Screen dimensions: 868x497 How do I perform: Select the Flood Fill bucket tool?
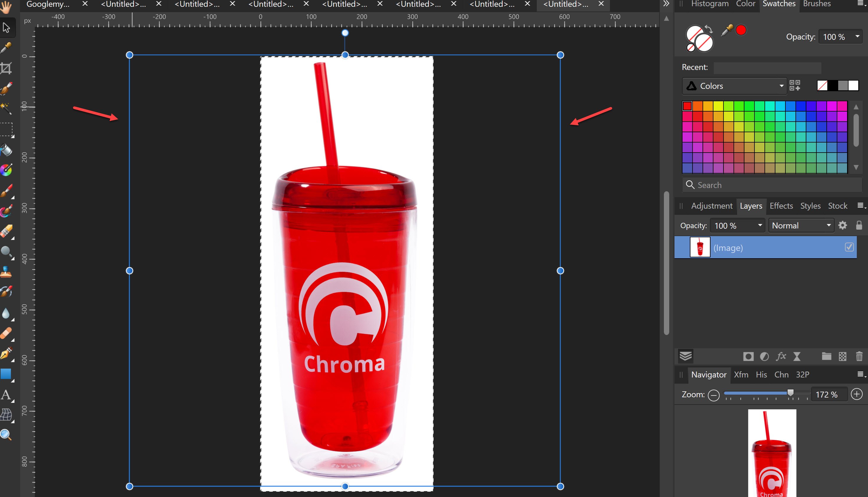6,150
